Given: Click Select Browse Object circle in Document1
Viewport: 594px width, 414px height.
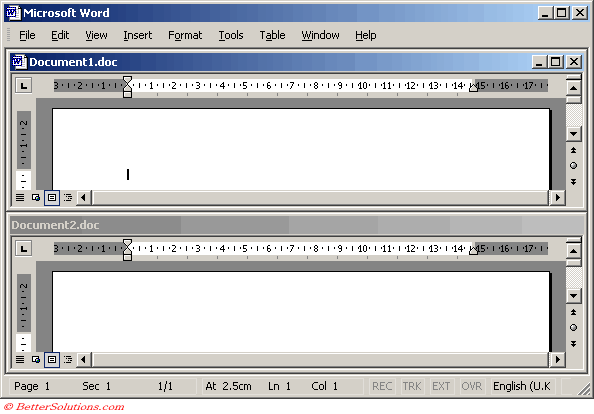Looking at the screenshot, I should 574,166.
